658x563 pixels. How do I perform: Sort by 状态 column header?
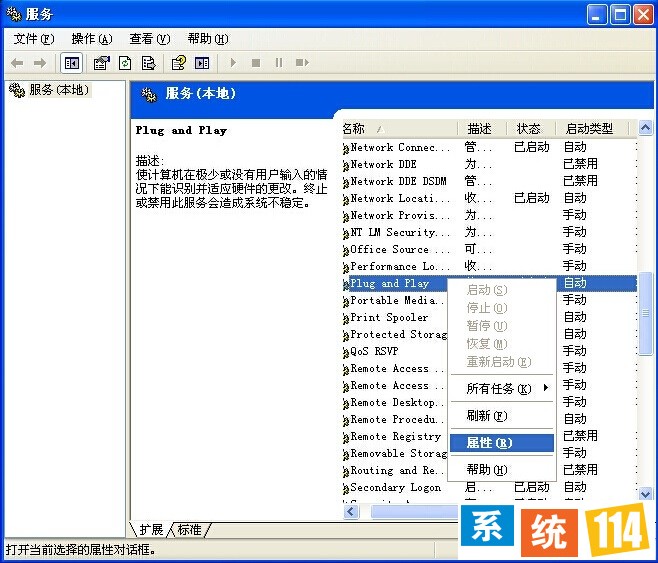click(531, 128)
